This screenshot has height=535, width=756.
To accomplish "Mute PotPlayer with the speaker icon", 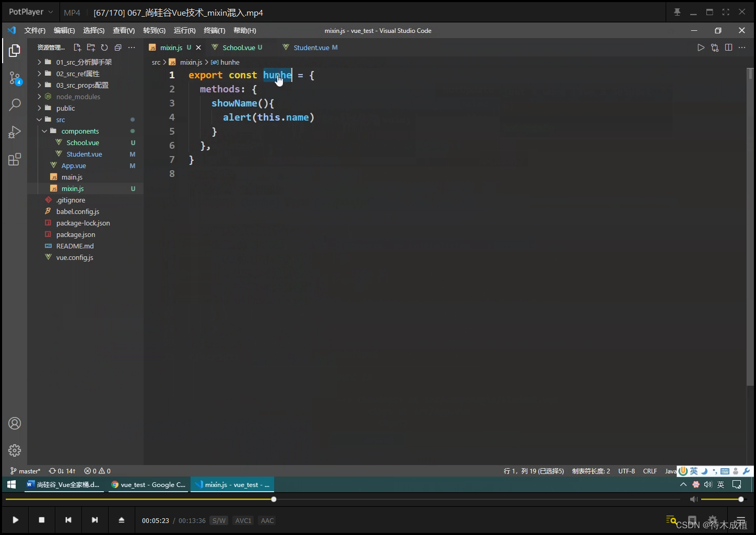I will pos(693,500).
